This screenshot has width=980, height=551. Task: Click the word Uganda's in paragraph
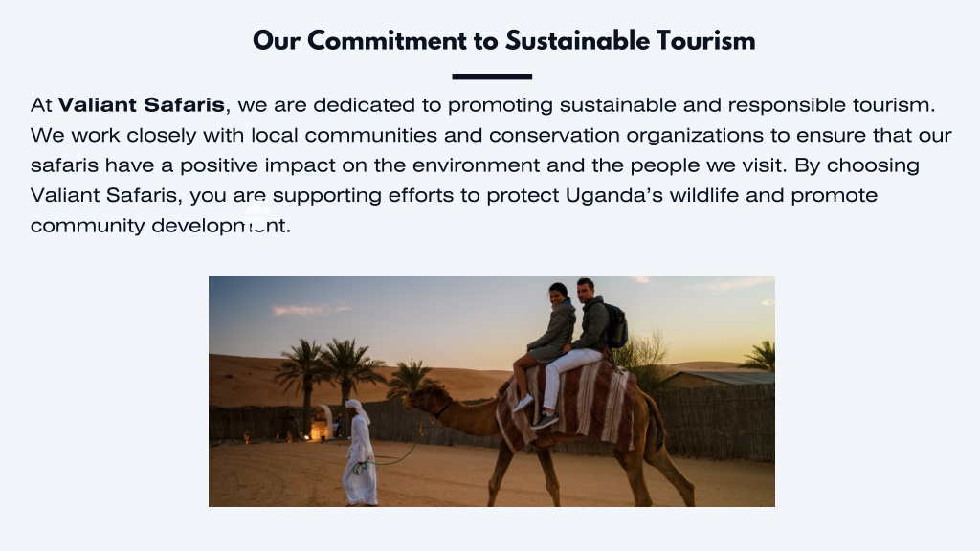pos(613,195)
